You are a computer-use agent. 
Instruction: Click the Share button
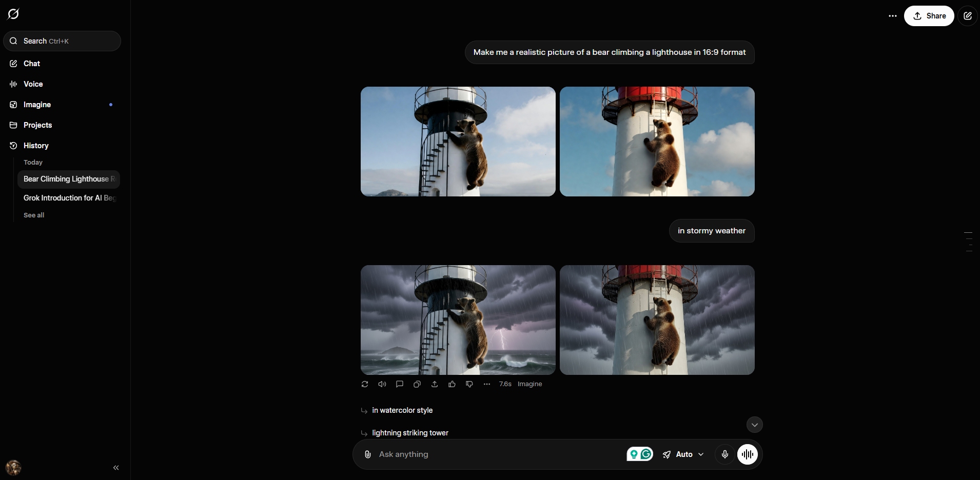click(929, 16)
